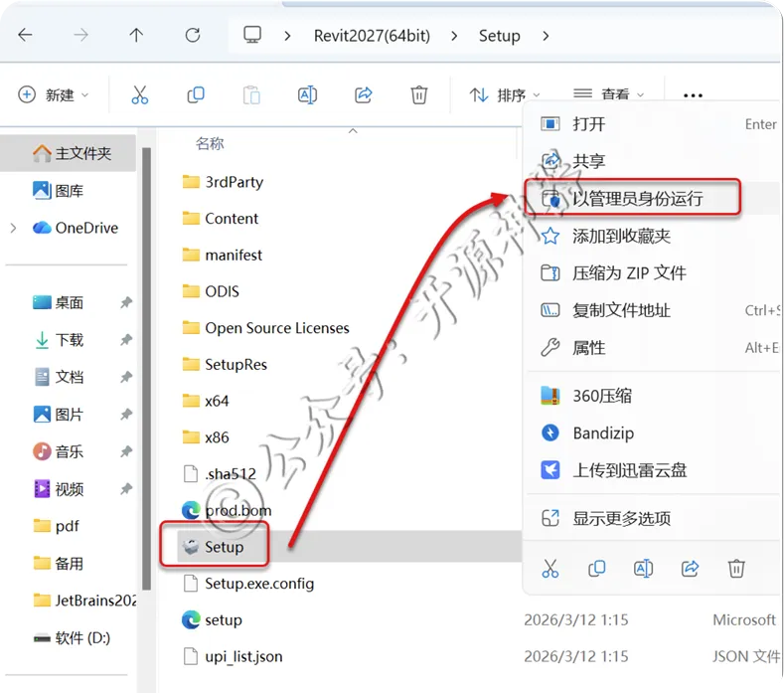
Task: Click the This PC monitor icon in address bar
Action: (x=252, y=35)
